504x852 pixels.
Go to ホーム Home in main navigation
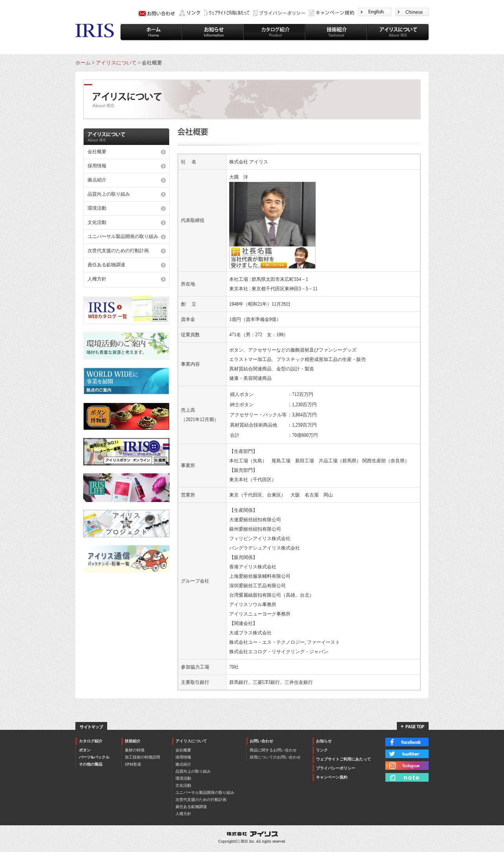152,32
